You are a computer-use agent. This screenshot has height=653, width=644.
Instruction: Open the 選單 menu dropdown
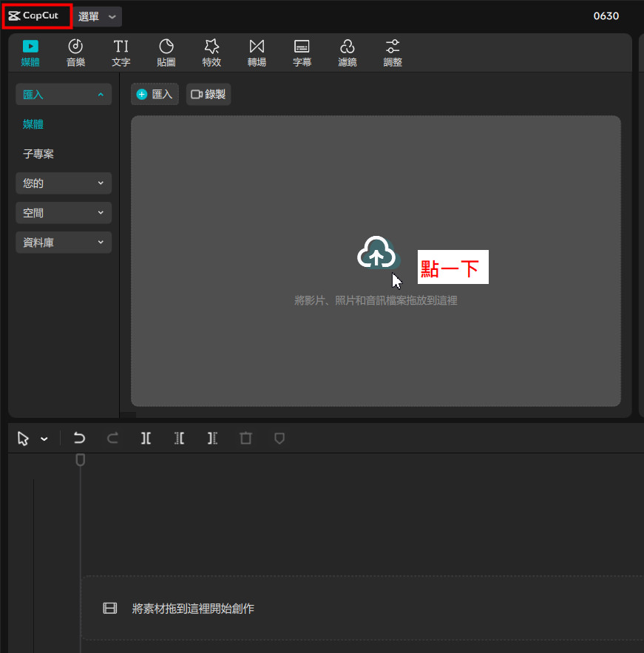click(97, 16)
